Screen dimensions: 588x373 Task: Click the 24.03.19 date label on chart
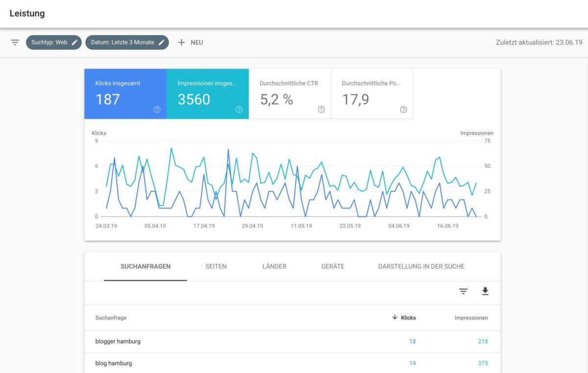click(106, 226)
